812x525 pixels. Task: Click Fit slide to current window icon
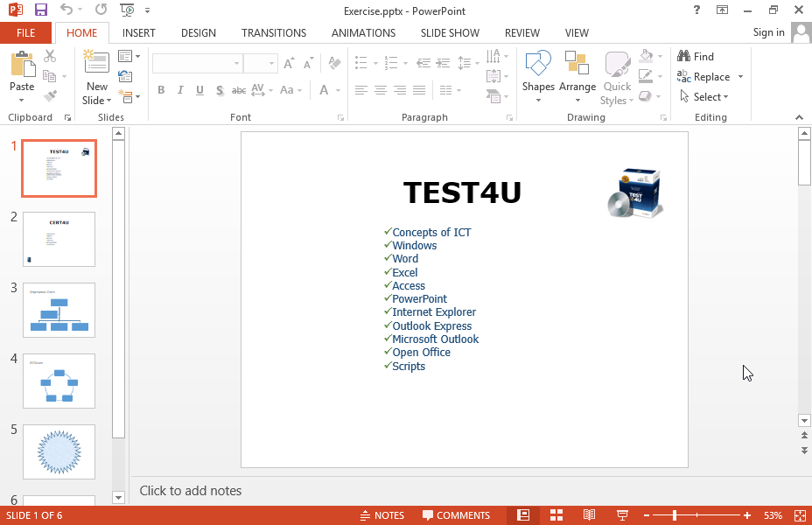pos(800,515)
